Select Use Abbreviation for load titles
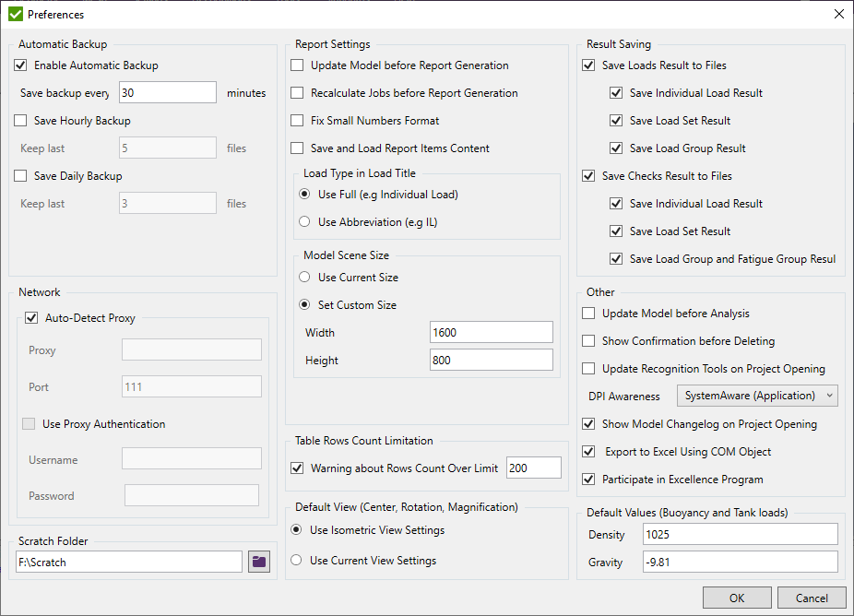Viewport: 854px width, 616px height. (304, 221)
